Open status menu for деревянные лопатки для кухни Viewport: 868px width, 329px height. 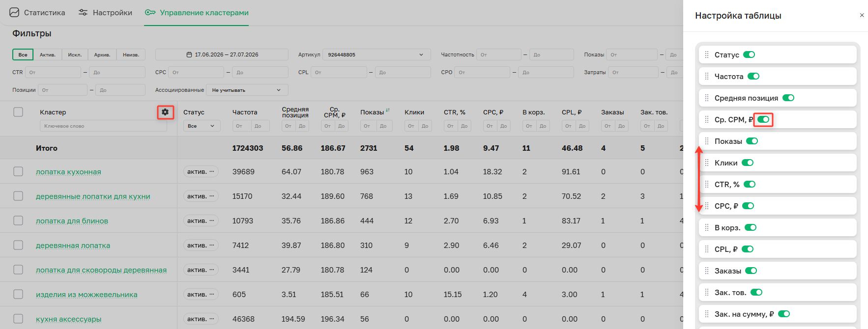212,196
